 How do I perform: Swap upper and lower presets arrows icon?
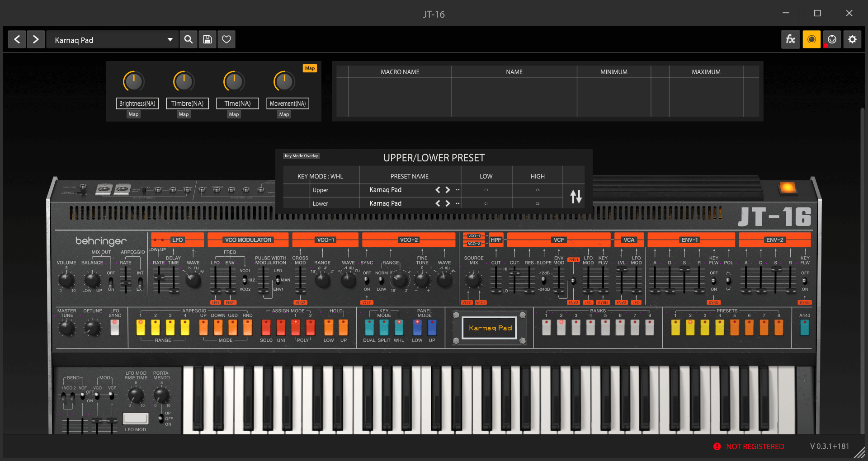tap(576, 197)
